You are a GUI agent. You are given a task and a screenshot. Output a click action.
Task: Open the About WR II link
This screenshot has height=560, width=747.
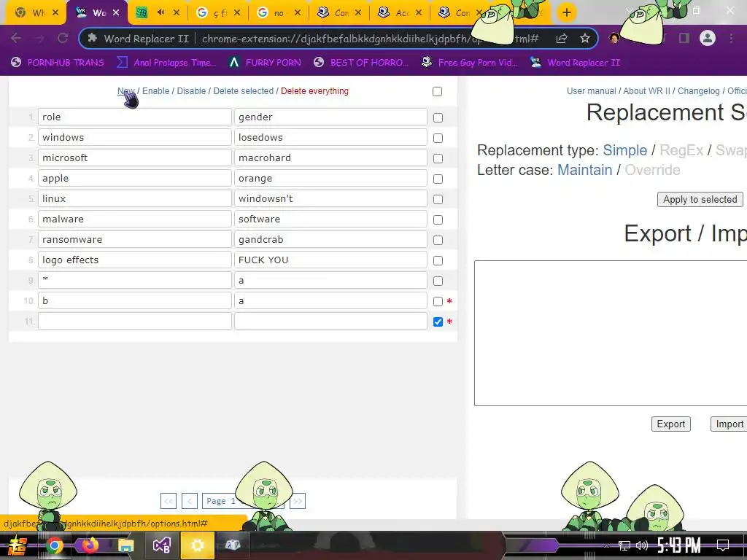(646, 91)
